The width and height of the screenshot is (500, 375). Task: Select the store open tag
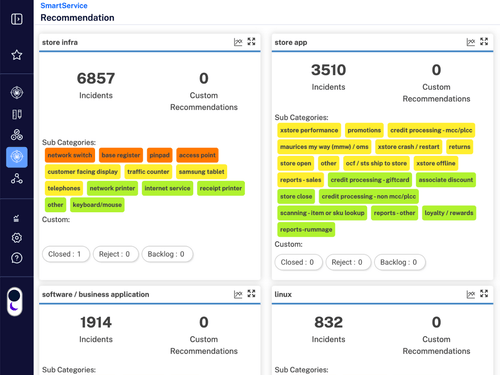296,163
